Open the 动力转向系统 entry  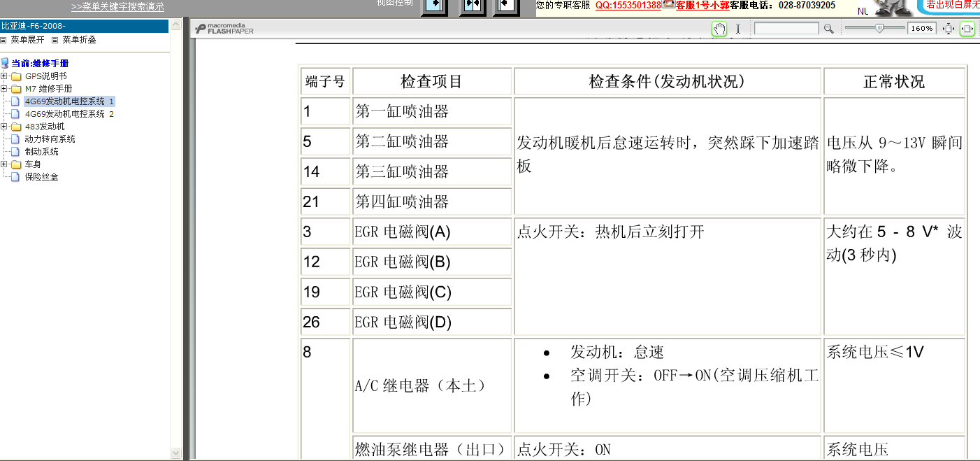coord(50,139)
